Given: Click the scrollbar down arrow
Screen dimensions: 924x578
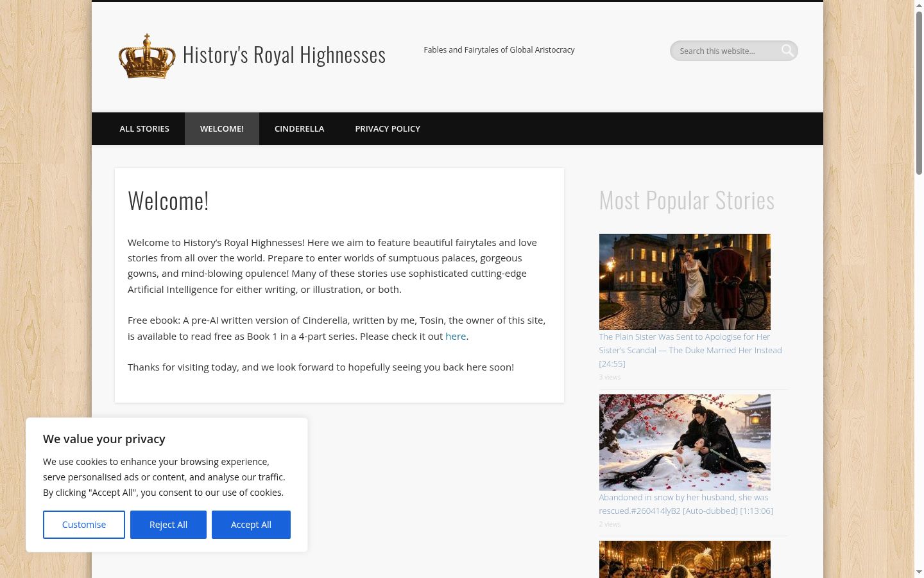Looking at the screenshot, I should coord(919,572).
